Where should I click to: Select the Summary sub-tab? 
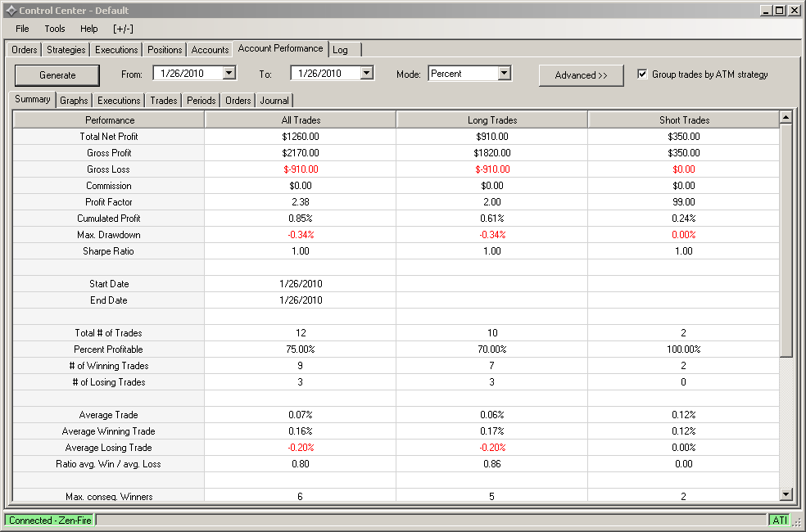pos(33,99)
